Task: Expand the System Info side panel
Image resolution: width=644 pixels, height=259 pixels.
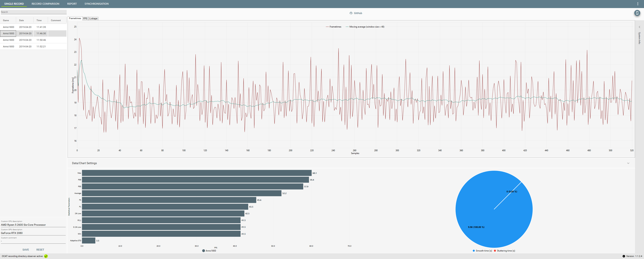Action: point(639,27)
